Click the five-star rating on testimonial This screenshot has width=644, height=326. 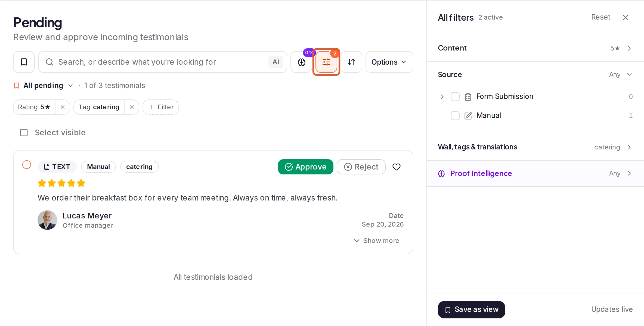pos(61,183)
